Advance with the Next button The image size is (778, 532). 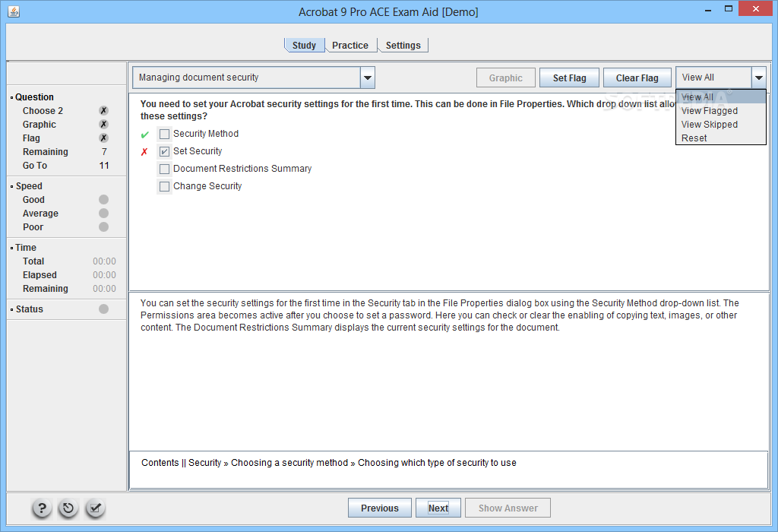[x=438, y=508]
